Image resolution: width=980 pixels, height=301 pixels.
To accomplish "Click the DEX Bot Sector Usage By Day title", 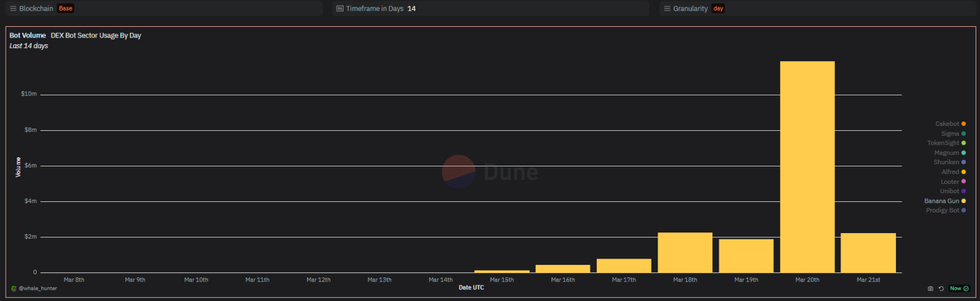I will [96, 36].
